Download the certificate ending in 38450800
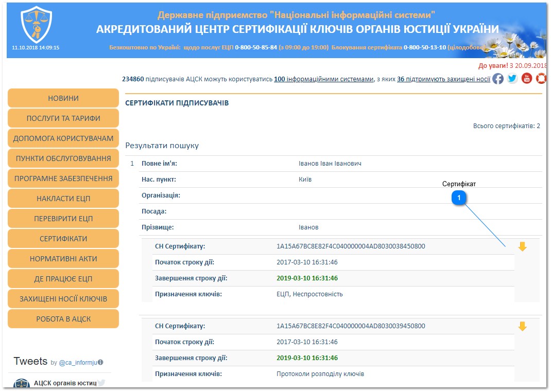551x392 pixels. [522, 247]
